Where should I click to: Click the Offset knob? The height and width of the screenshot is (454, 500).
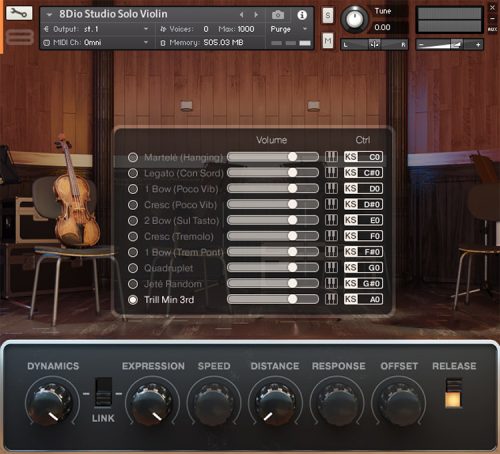tap(399, 404)
